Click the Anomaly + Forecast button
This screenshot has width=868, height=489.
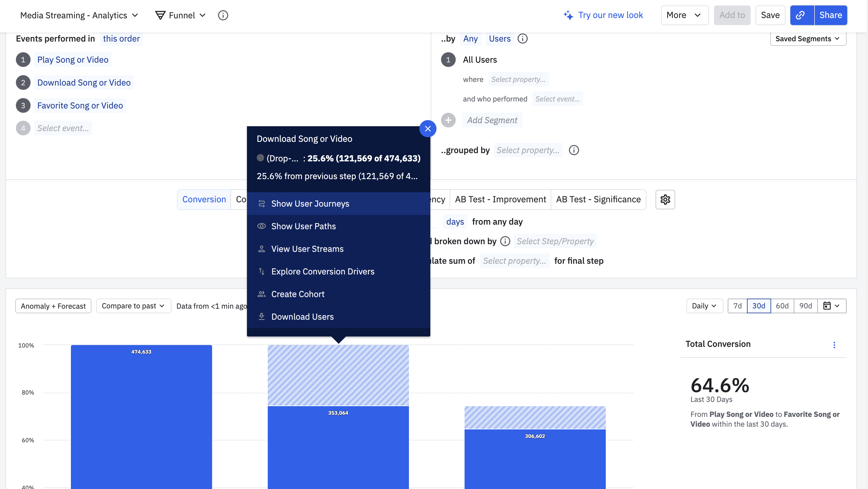[x=53, y=306]
